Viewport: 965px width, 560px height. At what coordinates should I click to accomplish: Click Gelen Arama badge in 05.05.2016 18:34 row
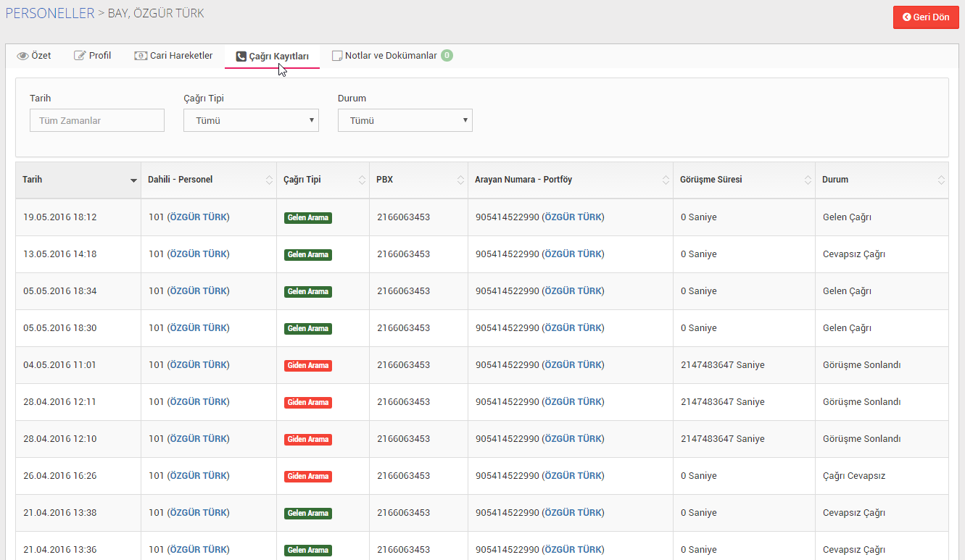click(308, 291)
